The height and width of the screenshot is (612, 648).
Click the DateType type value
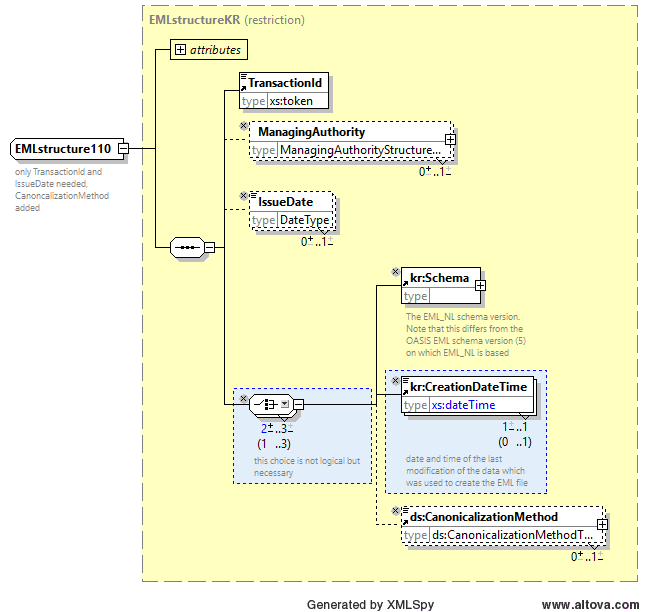tap(305, 220)
